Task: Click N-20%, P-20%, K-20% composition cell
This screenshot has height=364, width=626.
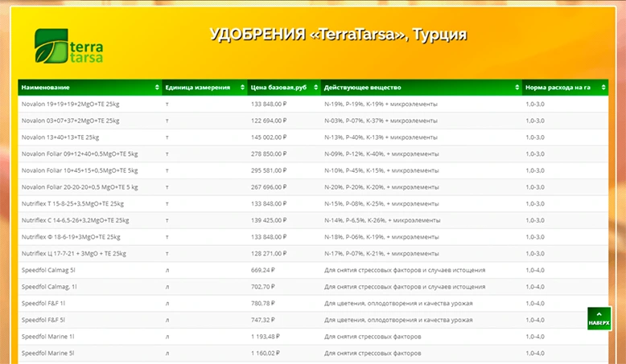Action: (381, 187)
